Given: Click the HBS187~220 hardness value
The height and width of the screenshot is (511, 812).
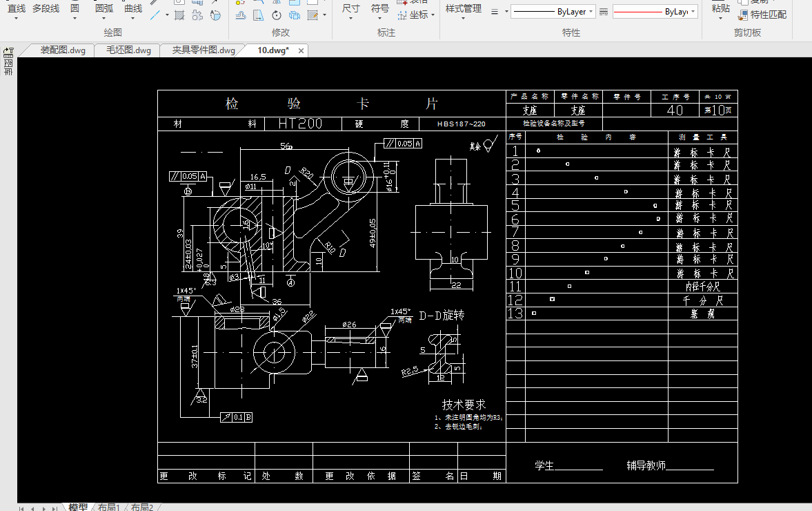Looking at the screenshot, I should tap(461, 124).
